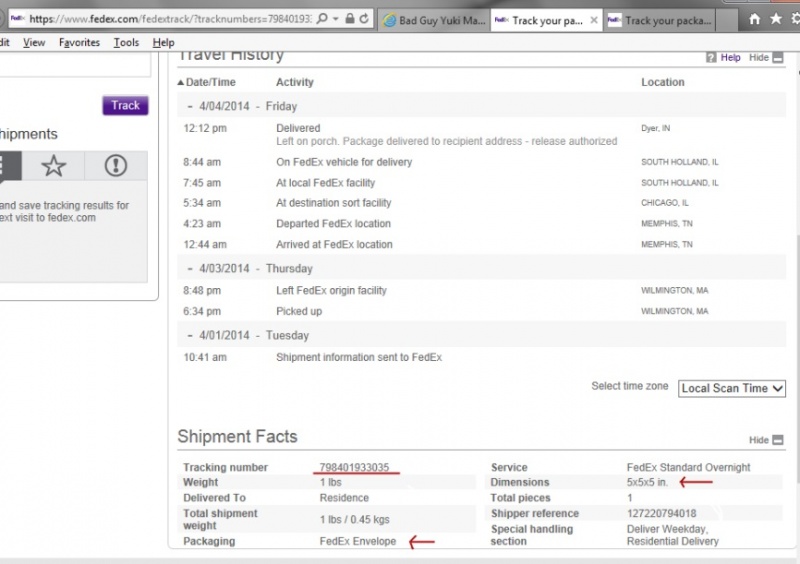The width and height of the screenshot is (800, 564).
Task: Select 'At local FedEx facility' row
Action: coord(482,183)
